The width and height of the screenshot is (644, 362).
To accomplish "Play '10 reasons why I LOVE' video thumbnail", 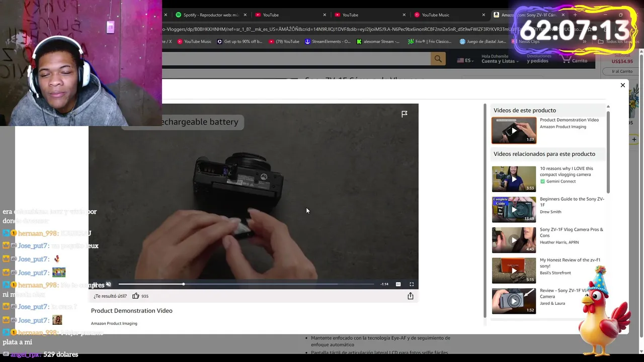I will (514, 179).
